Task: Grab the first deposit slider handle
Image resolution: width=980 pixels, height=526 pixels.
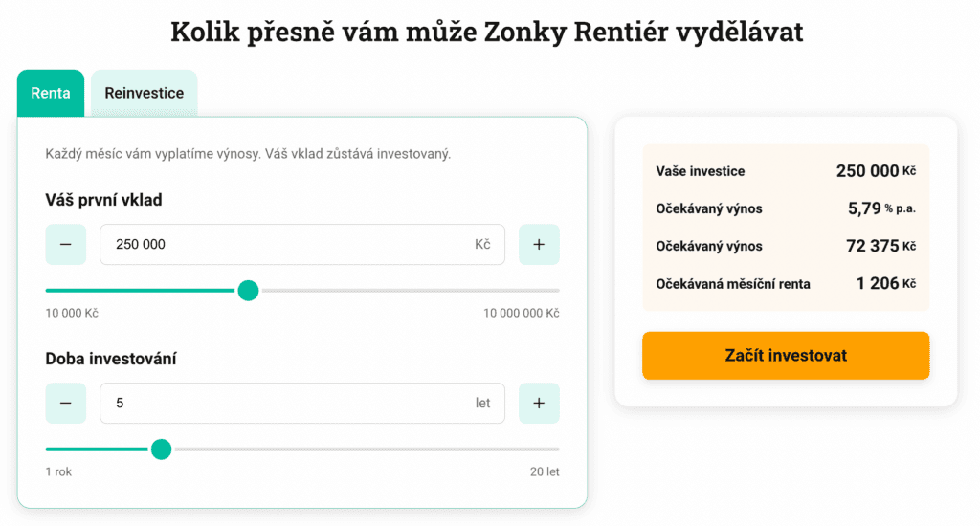Action: click(248, 290)
